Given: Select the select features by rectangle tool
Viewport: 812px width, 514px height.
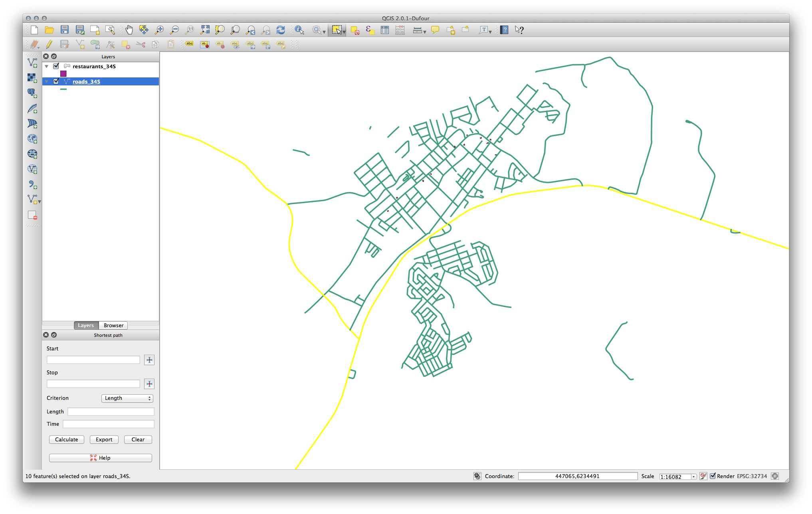Looking at the screenshot, I should pyautogui.click(x=336, y=30).
